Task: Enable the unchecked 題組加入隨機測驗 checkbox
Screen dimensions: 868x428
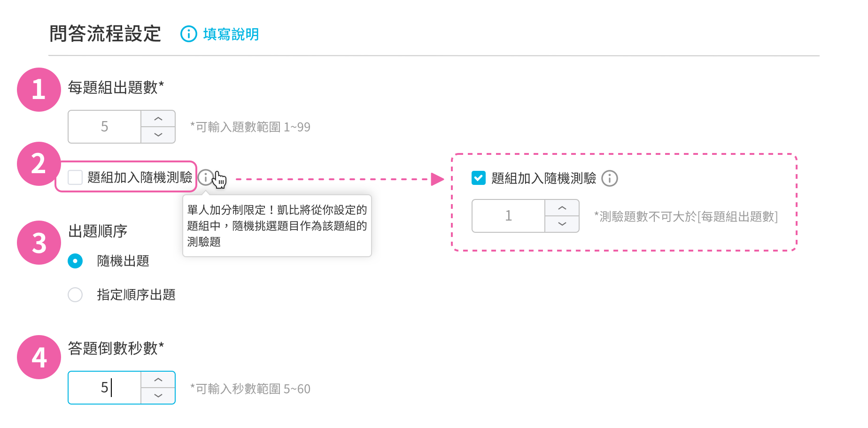Action: click(x=75, y=177)
